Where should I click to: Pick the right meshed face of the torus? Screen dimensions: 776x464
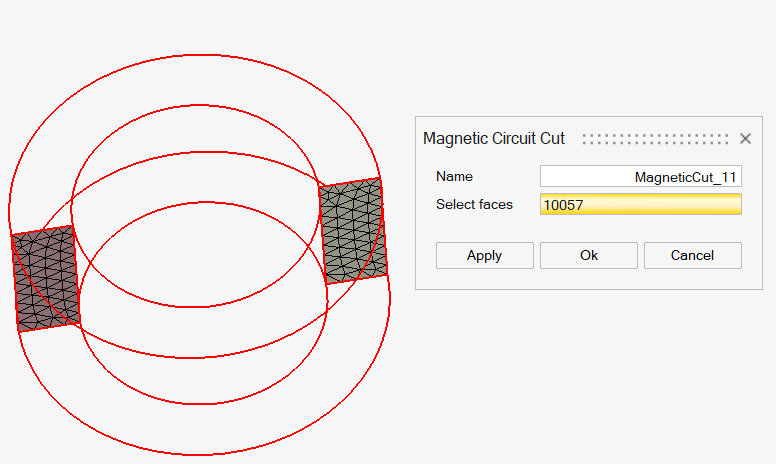click(353, 232)
